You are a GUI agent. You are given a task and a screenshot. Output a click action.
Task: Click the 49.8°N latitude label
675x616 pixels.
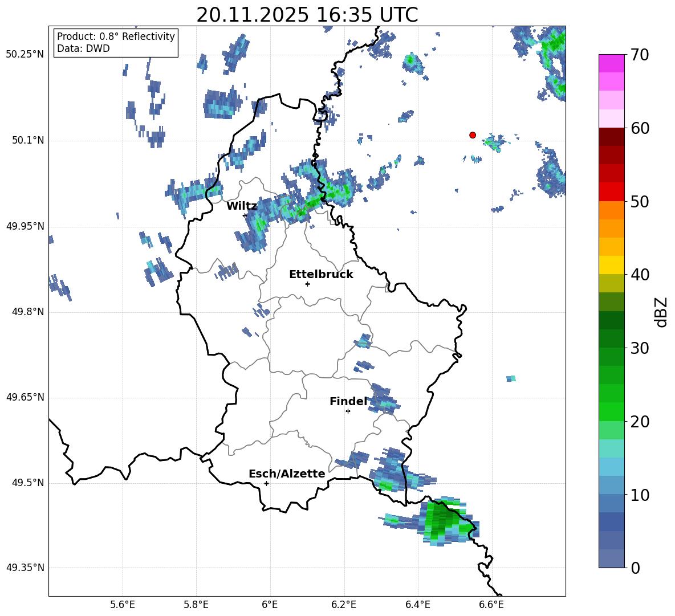[28, 312]
